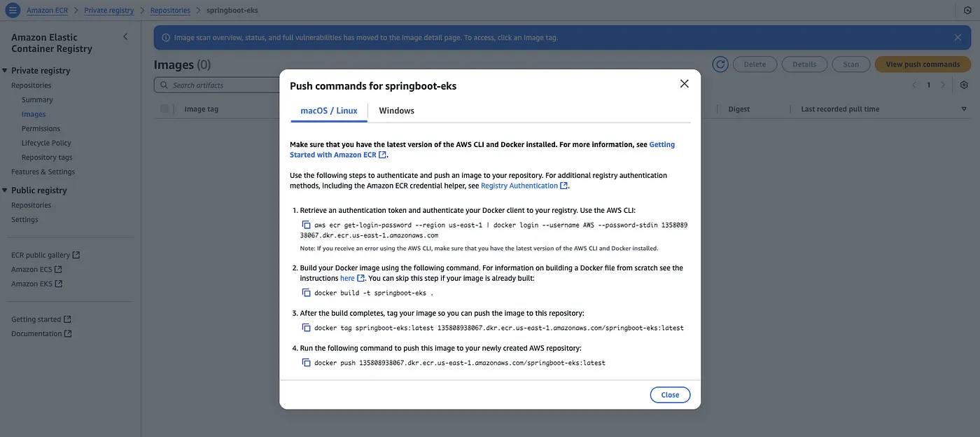This screenshot has height=437, width=980.
Task: Click the Last recorded pull time column header
Action: pos(840,109)
